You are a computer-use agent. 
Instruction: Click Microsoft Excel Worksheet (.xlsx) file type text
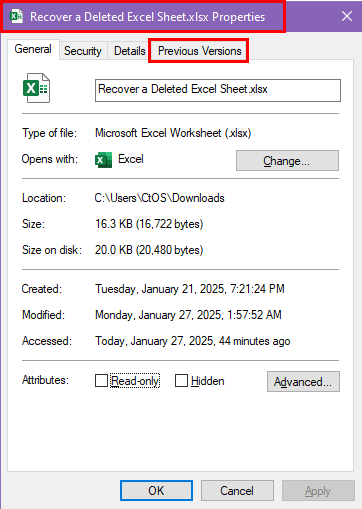pyautogui.click(x=173, y=133)
